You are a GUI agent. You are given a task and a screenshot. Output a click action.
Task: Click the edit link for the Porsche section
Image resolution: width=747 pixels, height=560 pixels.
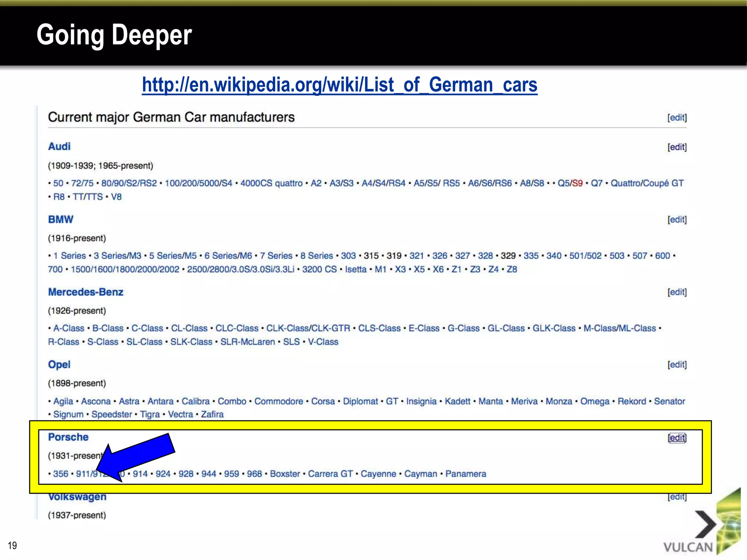(677, 437)
